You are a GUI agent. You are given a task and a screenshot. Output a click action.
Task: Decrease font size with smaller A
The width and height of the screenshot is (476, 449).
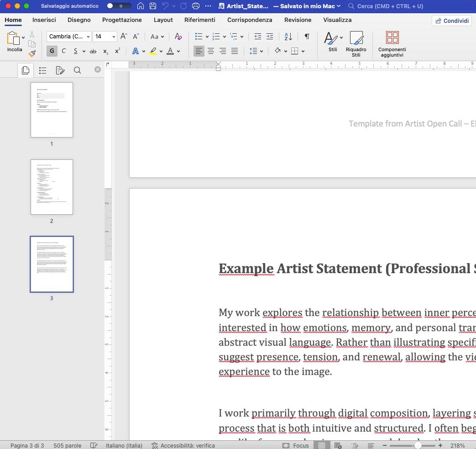click(x=136, y=37)
